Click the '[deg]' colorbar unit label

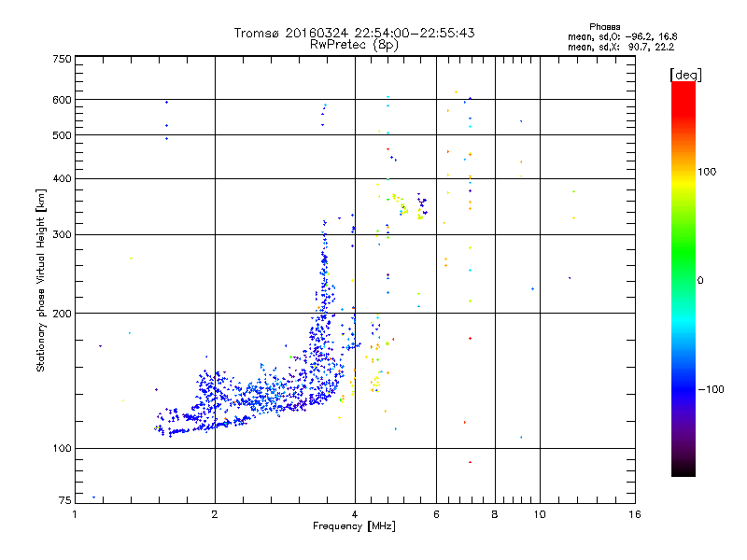coord(685,75)
